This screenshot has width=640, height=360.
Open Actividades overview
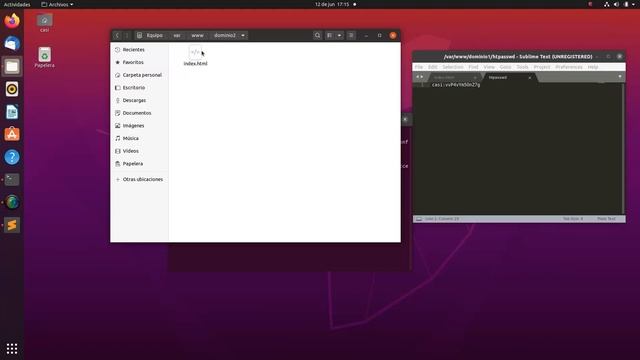(x=17, y=4)
